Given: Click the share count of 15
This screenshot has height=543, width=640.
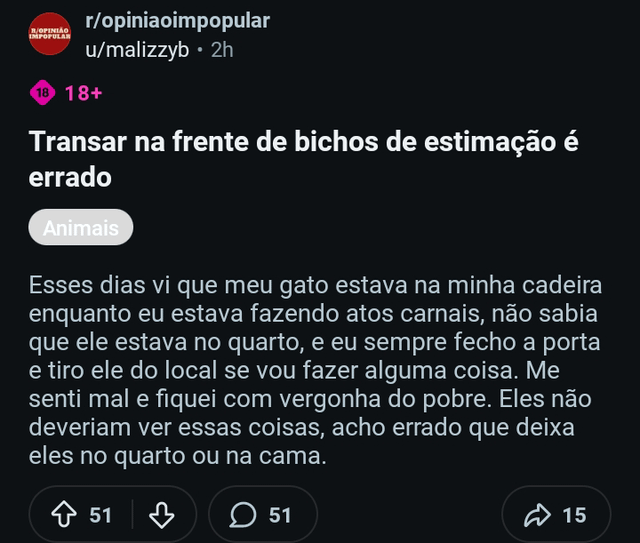Looking at the screenshot, I should (574, 515).
